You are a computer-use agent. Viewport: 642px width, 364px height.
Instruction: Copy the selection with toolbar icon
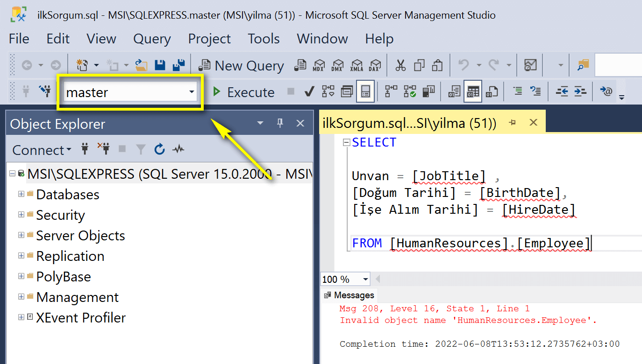click(419, 65)
